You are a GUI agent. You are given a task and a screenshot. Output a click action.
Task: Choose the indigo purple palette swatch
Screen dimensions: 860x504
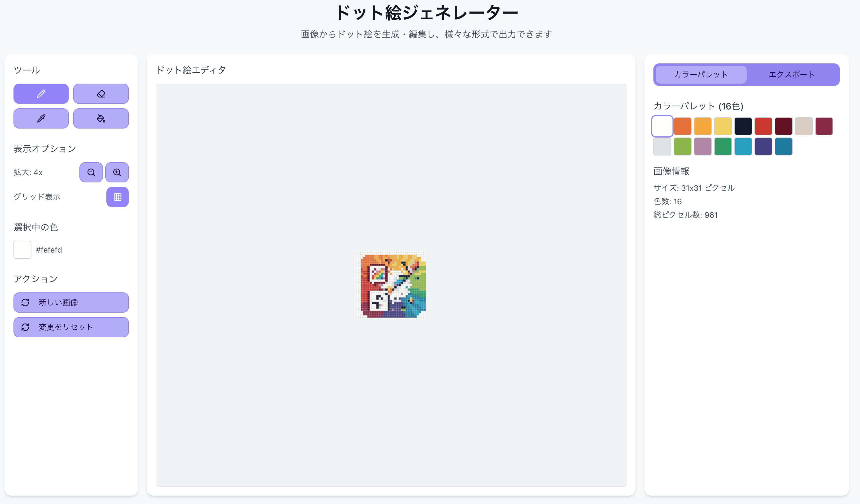point(763,146)
